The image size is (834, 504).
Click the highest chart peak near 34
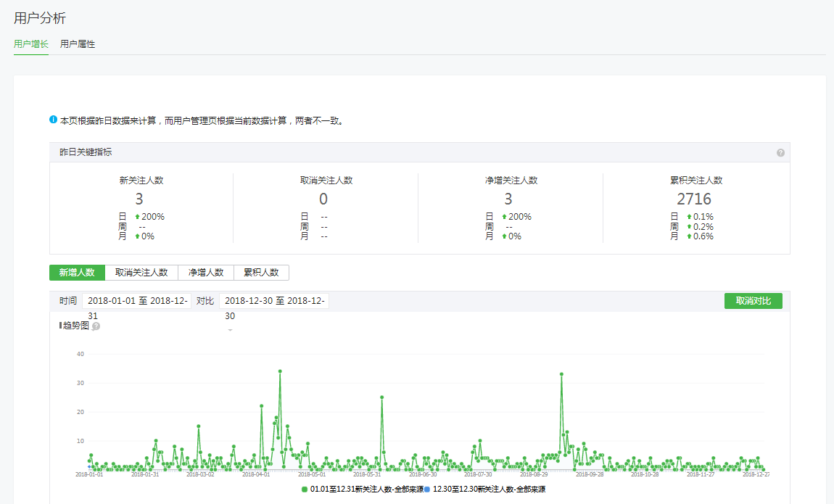coord(280,371)
